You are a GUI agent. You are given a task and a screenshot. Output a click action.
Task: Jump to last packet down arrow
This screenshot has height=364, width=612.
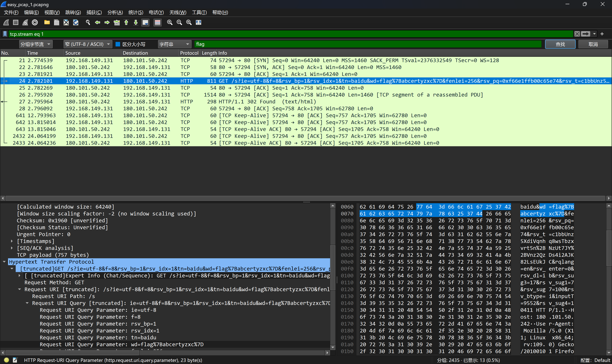click(x=136, y=22)
